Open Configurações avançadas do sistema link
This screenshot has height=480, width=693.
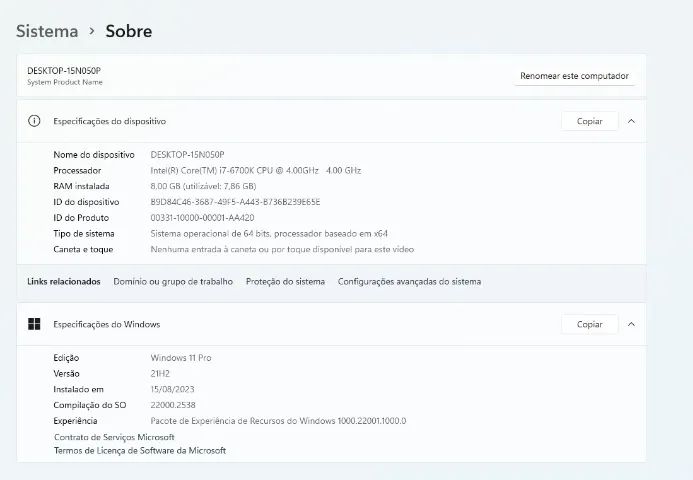click(409, 282)
